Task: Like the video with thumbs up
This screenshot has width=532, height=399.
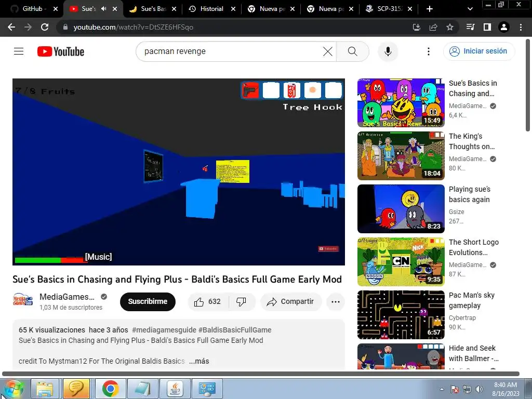Action: pos(207,302)
